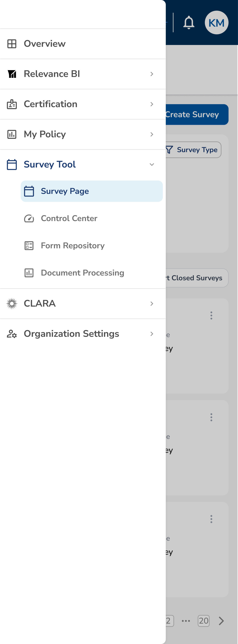Screen dimensions: 238x644
Task: Click the Form Repository list icon
Action: click(29, 245)
